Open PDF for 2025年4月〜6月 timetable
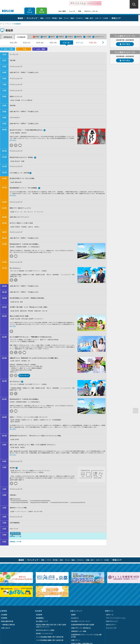Viewport: 140px width, 644px height. [125, 61]
